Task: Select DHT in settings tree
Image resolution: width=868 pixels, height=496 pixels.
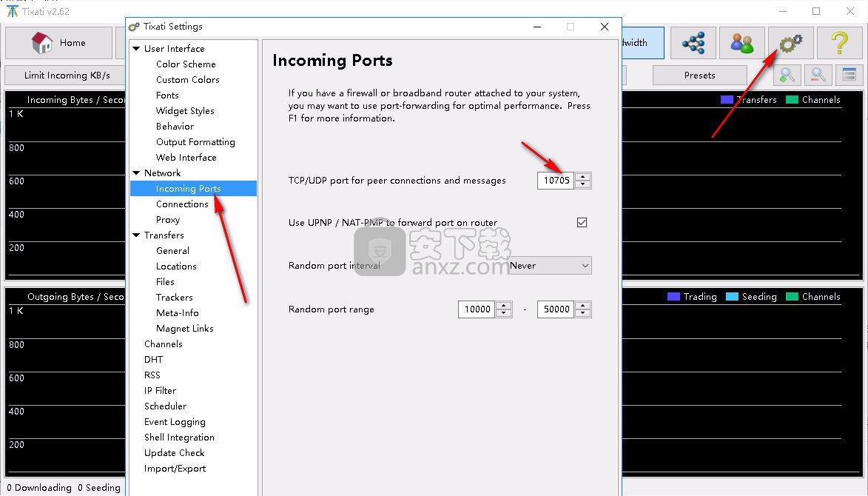Action: (153, 359)
